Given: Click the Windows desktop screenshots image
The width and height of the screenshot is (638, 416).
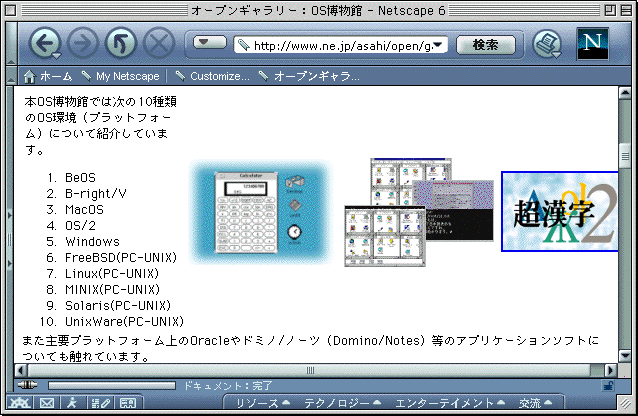Looking at the screenshot, I should click(x=419, y=212).
